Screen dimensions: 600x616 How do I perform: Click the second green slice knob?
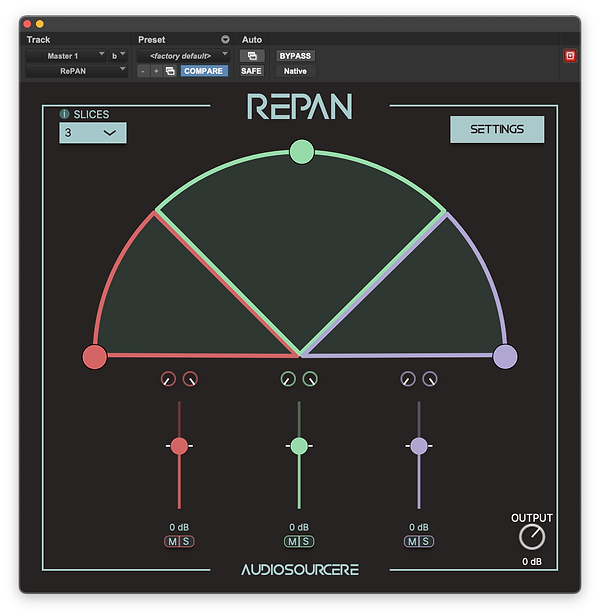[310, 379]
